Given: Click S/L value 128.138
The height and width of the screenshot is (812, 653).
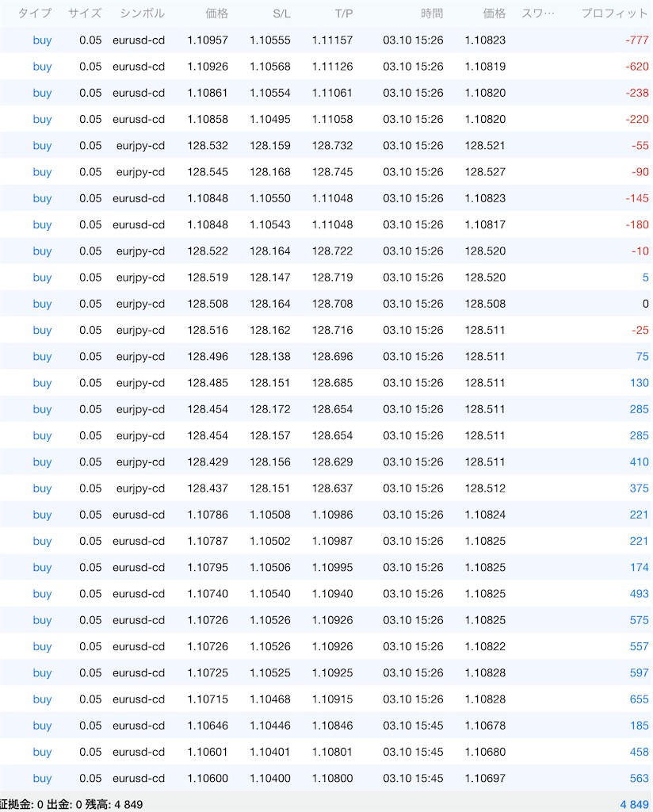Looking at the screenshot, I should coord(270,356).
